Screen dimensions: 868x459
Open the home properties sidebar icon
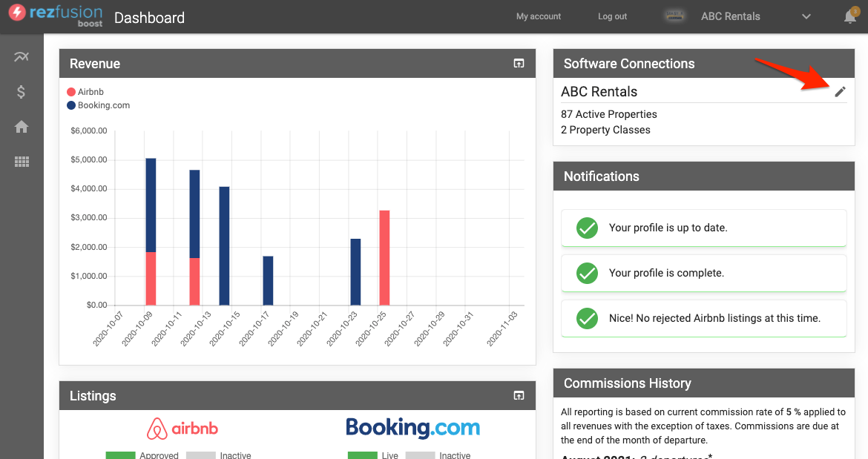point(21,127)
